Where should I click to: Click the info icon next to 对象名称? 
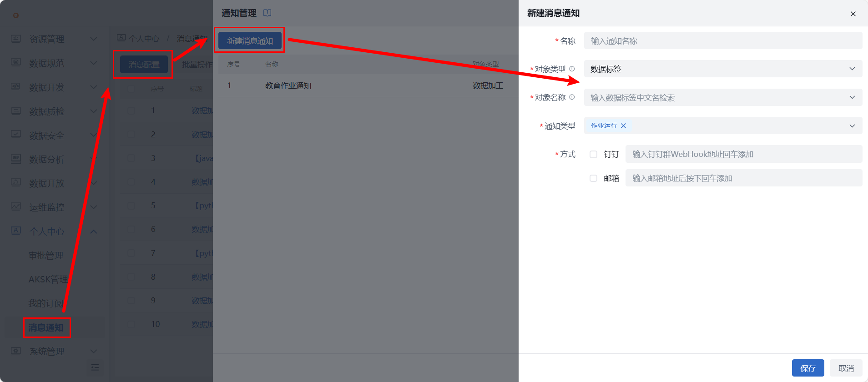572,97
